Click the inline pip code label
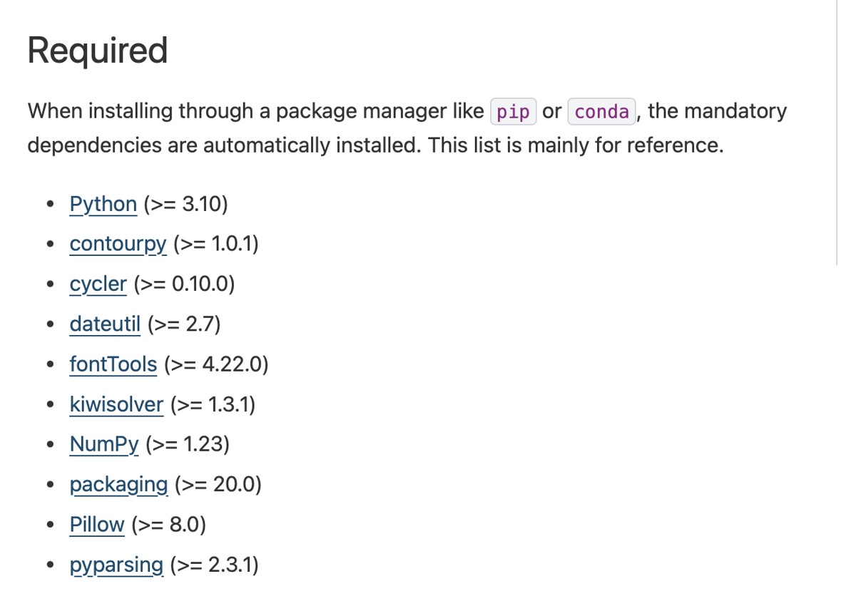Viewport: 856px width, 616px height. [x=513, y=112]
